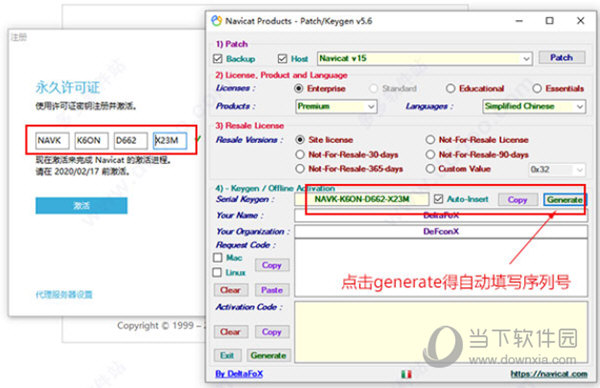The width and height of the screenshot is (600, 388).
Task: Minimize the Patch/Keygen window
Action: tap(519, 21)
